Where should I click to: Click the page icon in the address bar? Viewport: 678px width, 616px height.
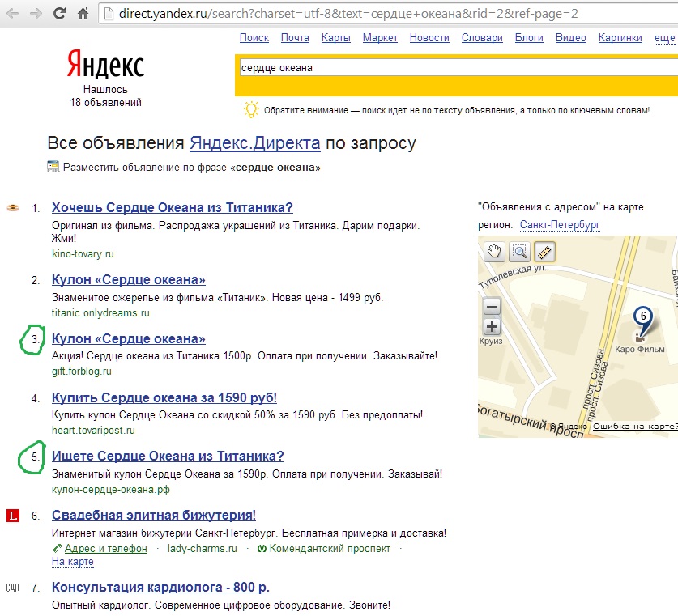(109, 14)
